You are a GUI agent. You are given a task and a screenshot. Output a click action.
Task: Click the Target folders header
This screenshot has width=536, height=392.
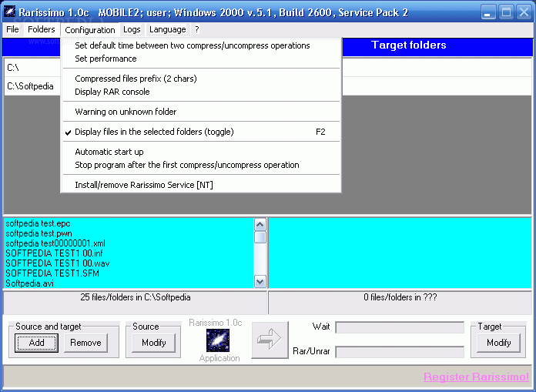point(408,45)
